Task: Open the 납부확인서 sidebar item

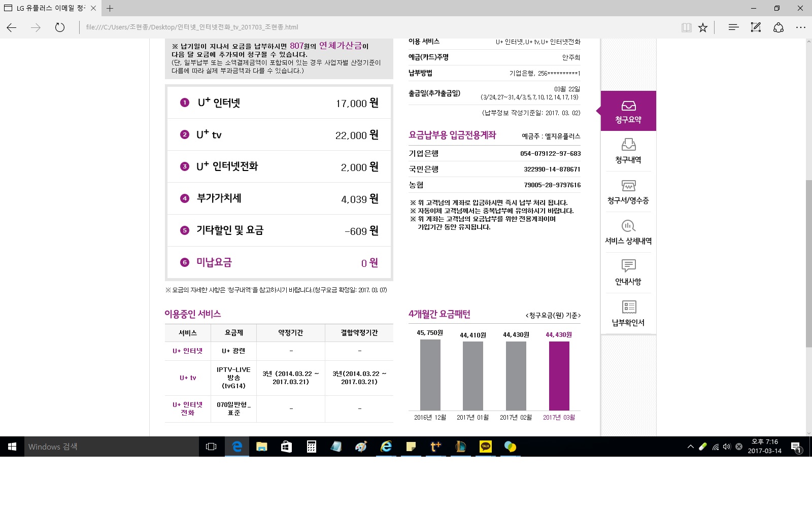Action: coord(628,313)
